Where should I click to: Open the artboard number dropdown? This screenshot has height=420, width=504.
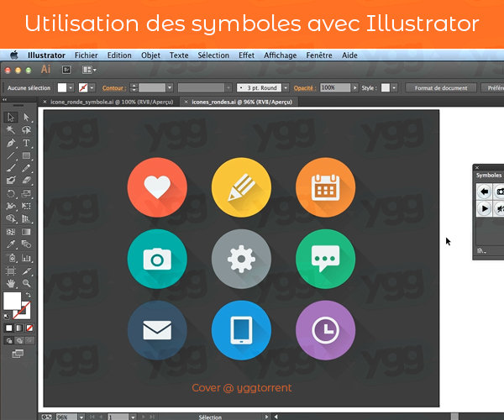[x=133, y=417]
